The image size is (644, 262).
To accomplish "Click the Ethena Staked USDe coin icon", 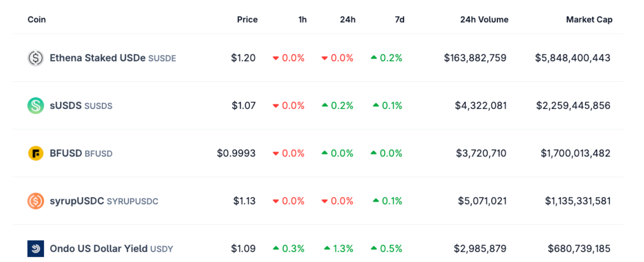I will (x=36, y=58).
